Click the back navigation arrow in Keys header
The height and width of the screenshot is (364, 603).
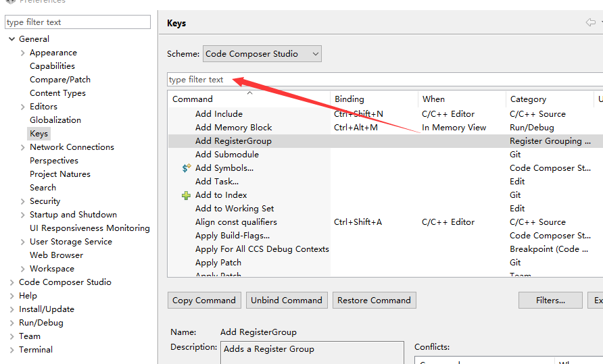[591, 22]
